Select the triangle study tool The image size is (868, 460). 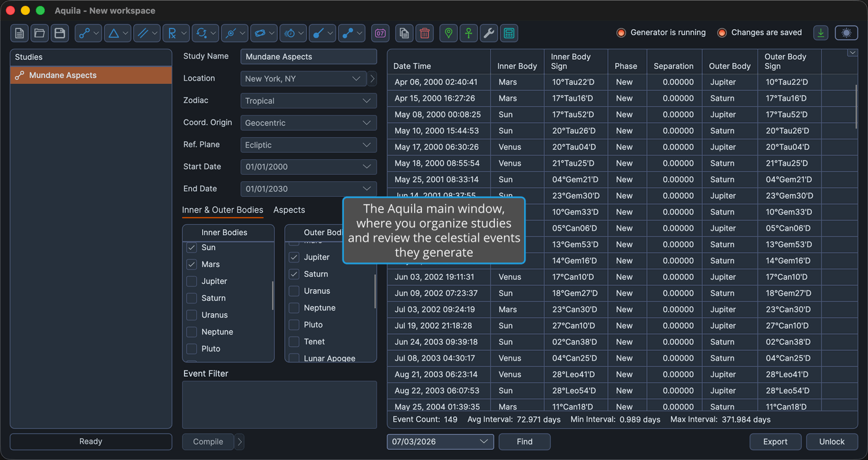[118, 33]
